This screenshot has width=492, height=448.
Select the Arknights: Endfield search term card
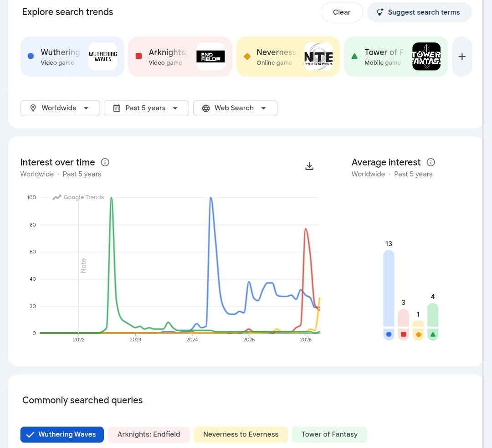coord(180,57)
